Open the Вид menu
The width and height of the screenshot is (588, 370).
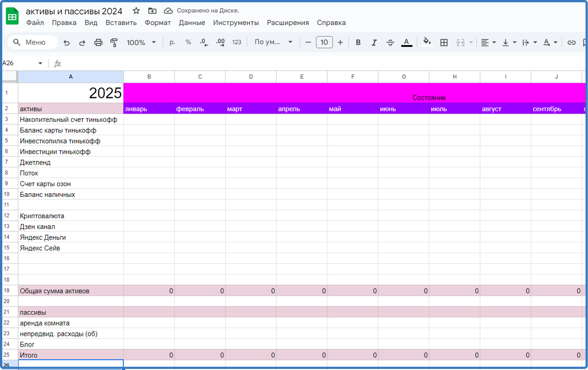pyautogui.click(x=91, y=23)
